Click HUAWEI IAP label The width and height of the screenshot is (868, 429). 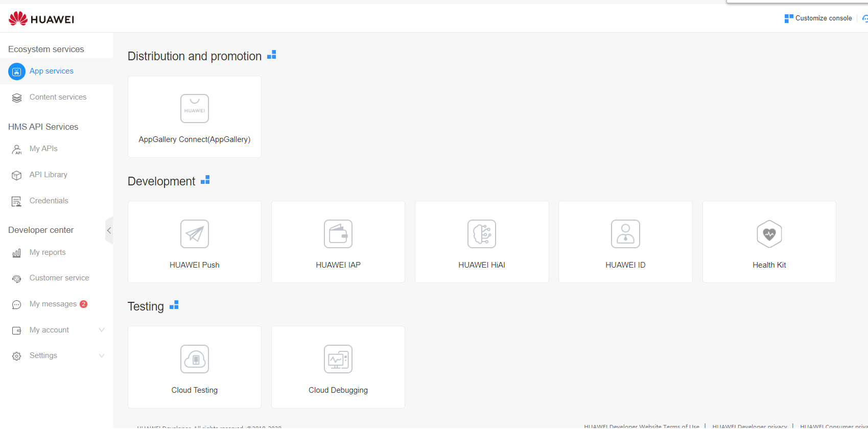338,265
